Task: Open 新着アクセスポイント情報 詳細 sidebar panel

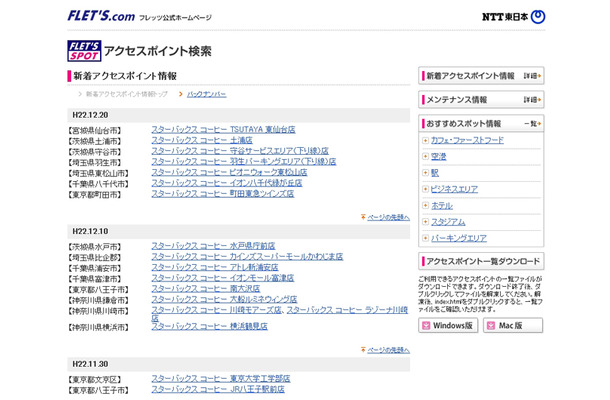Action: point(481,76)
